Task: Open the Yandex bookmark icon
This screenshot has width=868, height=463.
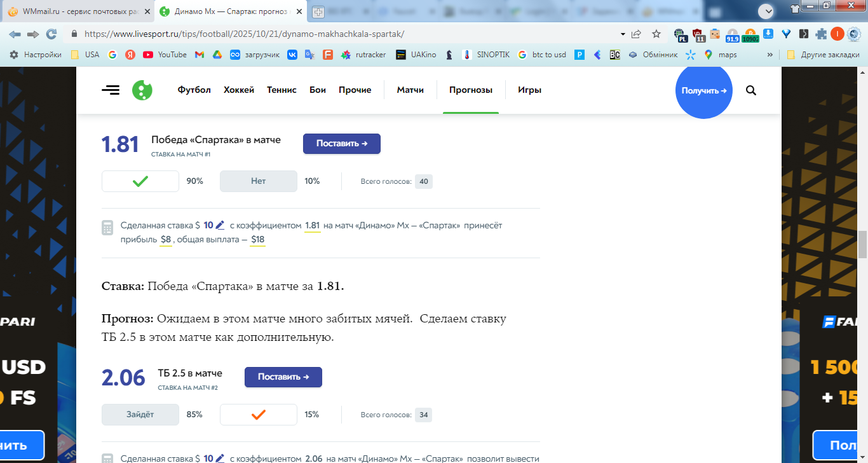Action: click(x=130, y=55)
